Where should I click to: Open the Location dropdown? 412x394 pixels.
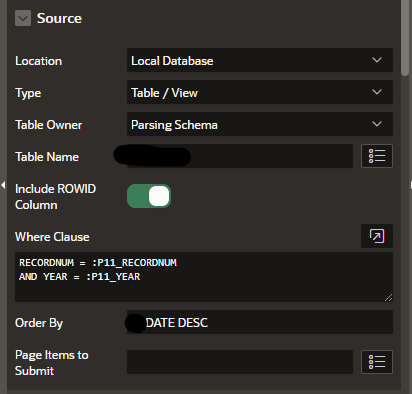coord(260,60)
